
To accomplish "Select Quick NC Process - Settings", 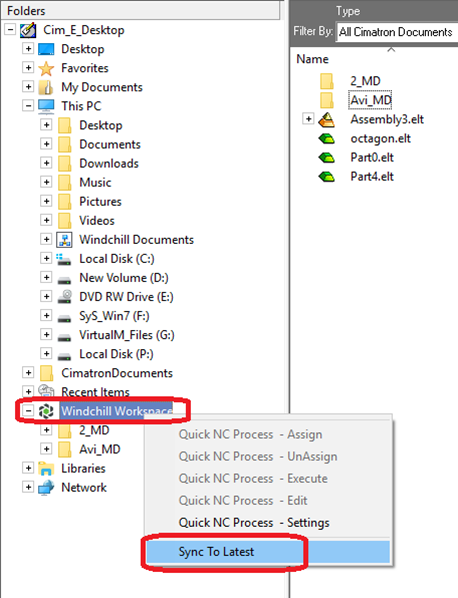I will [x=254, y=522].
